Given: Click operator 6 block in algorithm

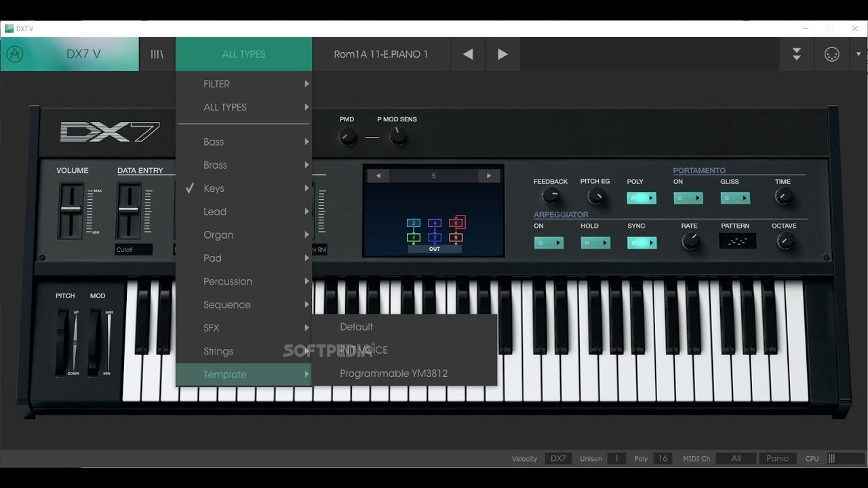Looking at the screenshot, I should tap(457, 222).
